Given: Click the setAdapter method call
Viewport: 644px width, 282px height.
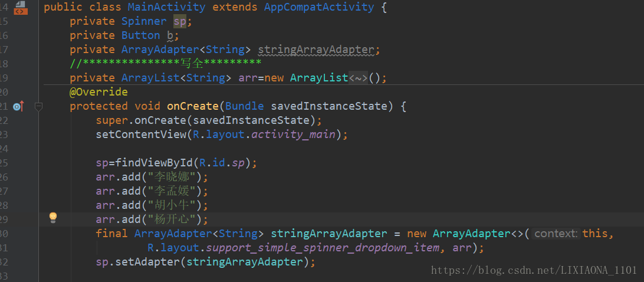Looking at the screenshot, I should (x=147, y=263).
